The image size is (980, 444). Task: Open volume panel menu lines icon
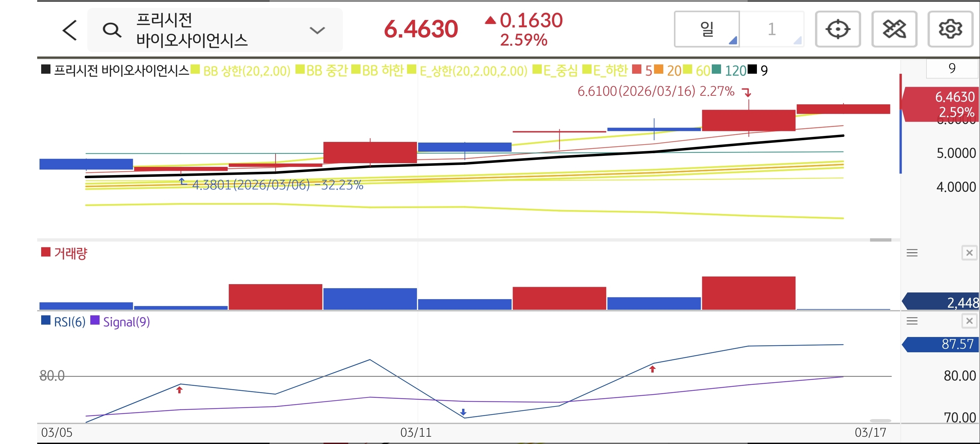click(x=912, y=253)
